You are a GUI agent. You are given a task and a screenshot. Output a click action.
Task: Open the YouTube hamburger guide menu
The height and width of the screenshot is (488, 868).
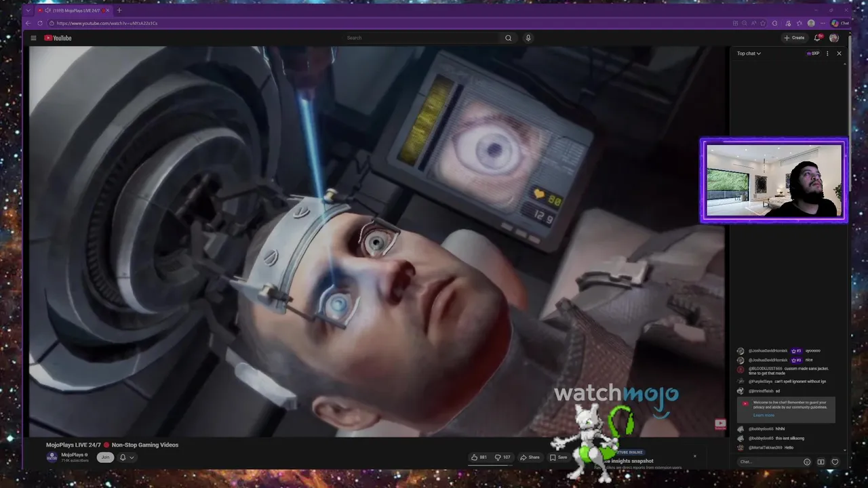pos(33,38)
